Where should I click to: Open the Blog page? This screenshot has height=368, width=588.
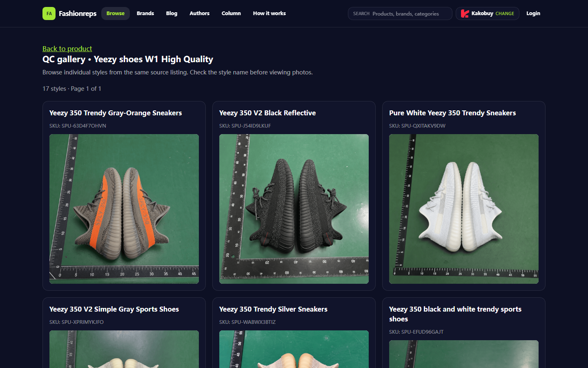[171, 13]
